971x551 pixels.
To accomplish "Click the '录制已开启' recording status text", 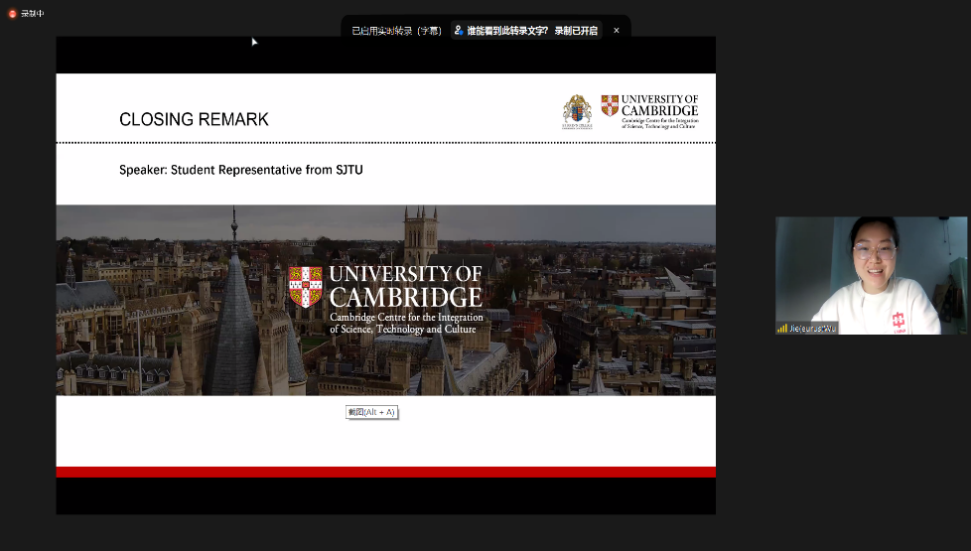I will pyautogui.click(x=576, y=30).
